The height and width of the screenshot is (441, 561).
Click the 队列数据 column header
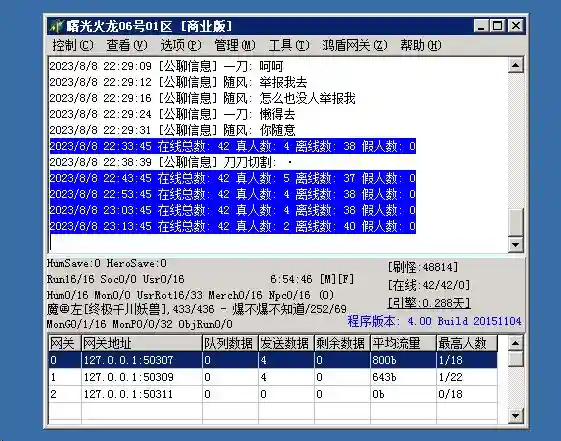tap(230, 343)
